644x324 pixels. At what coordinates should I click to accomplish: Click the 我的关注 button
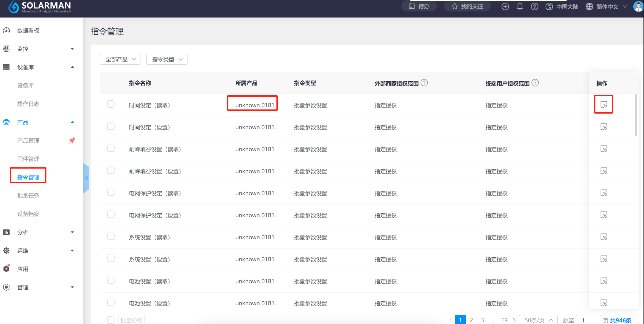(x=467, y=7)
